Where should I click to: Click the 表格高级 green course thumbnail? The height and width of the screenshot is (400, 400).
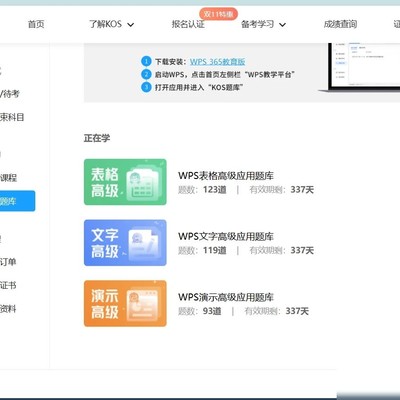[125, 182]
